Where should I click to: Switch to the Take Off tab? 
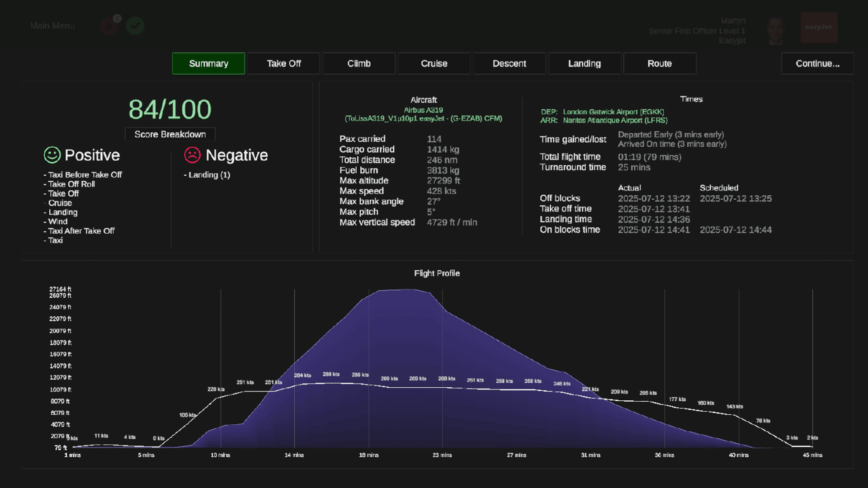point(283,64)
